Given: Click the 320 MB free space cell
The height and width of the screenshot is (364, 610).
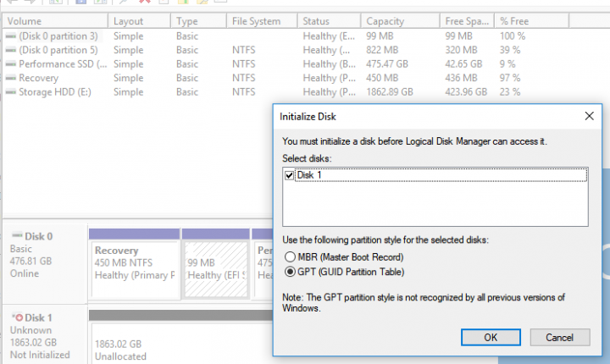Looking at the screenshot, I should coord(461,50).
